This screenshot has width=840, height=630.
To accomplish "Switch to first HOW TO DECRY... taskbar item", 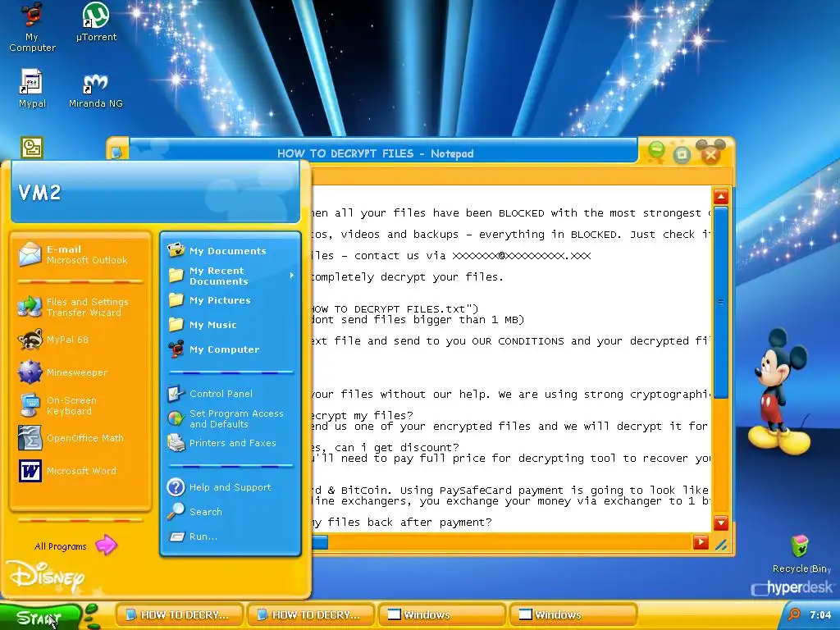I will click(180, 614).
